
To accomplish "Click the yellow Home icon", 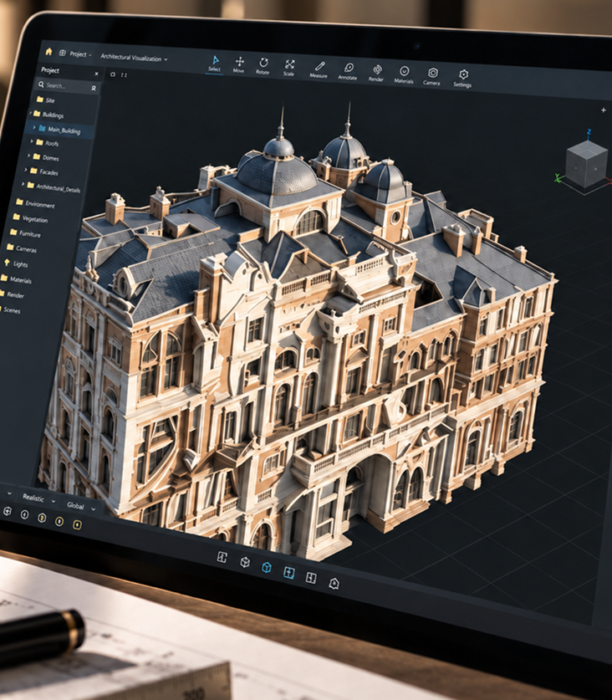I will [x=48, y=51].
